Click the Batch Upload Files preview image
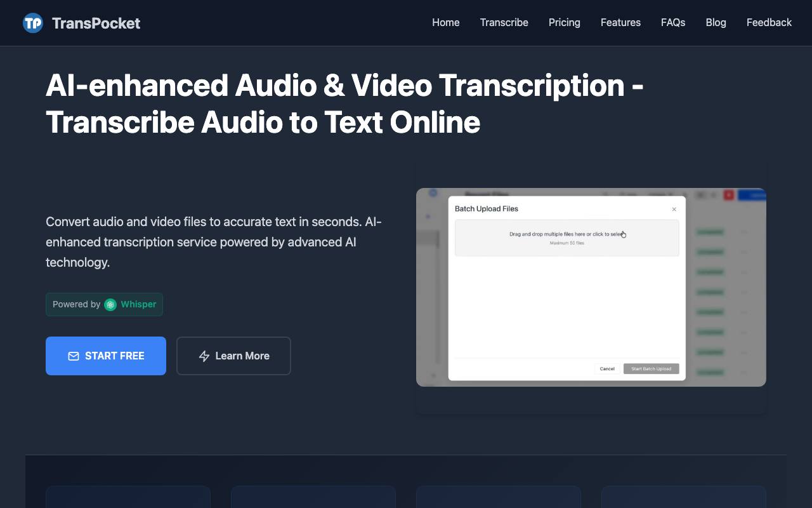This screenshot has height=508, width=812. click(x=591, y=287)
